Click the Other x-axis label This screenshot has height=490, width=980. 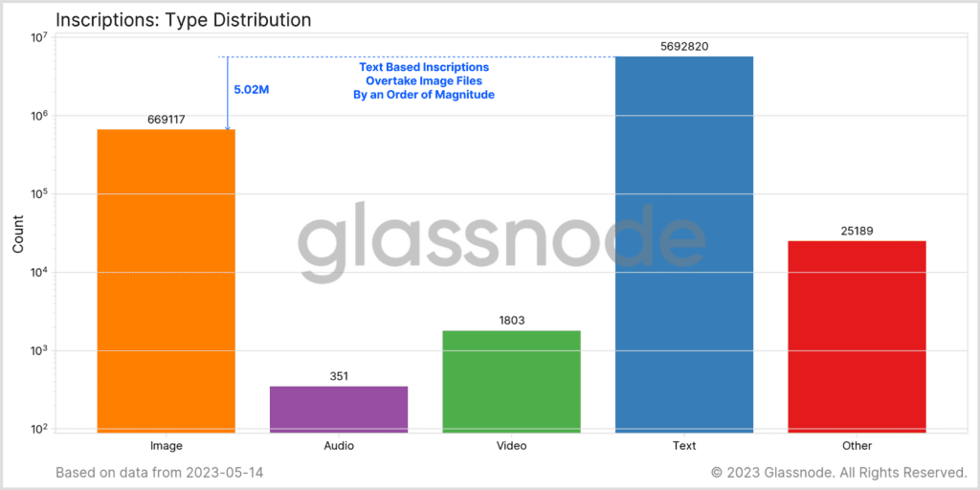(857, 446)
